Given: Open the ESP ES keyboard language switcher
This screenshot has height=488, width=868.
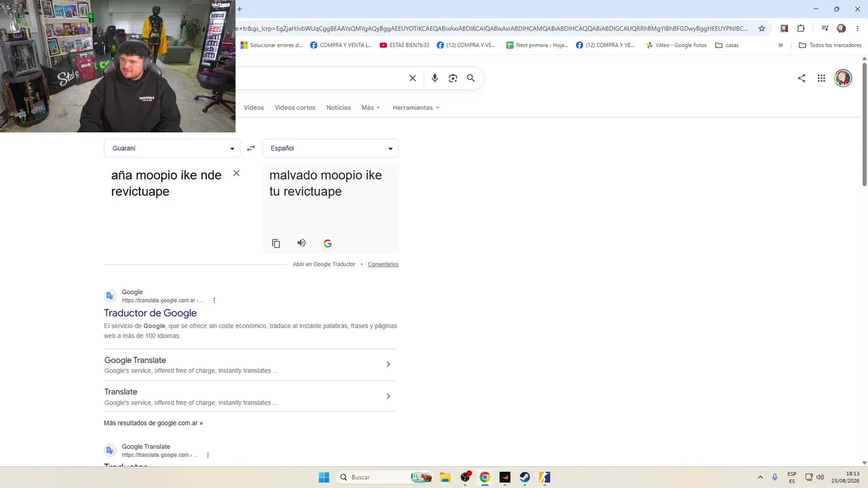Looking at the screenshot, I should tap(792, 477).
